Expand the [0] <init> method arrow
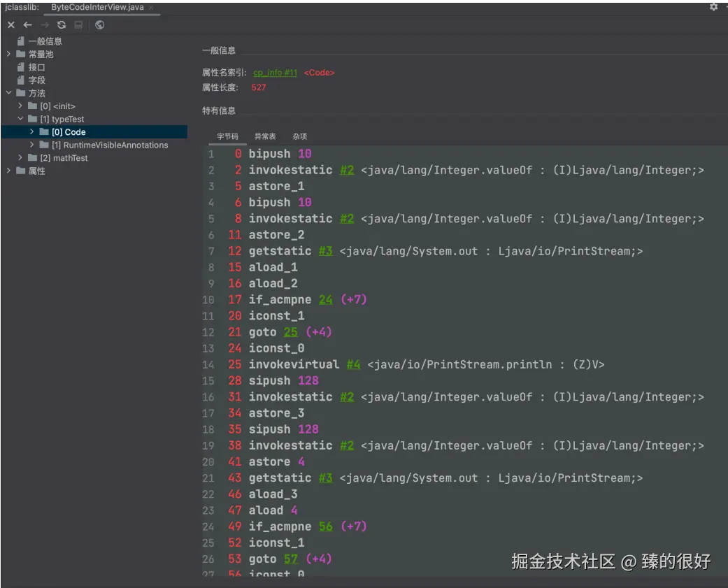728x588 pixels. pyautogui.click(x=20, y=106)
